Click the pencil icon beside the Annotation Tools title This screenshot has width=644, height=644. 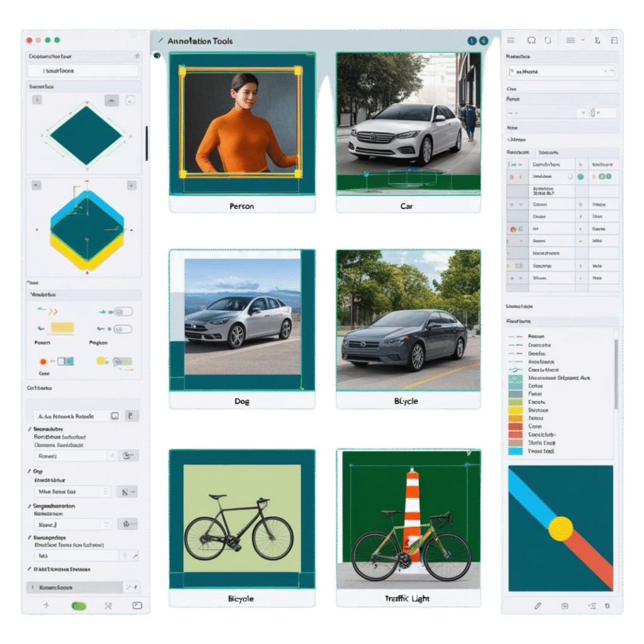tap(160, 41)
